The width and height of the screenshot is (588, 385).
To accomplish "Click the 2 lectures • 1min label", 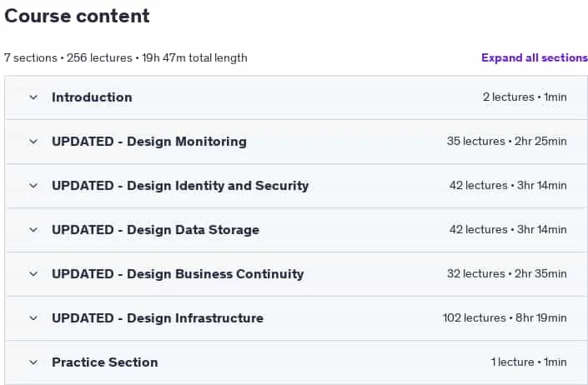I will (x=525, y=97).
